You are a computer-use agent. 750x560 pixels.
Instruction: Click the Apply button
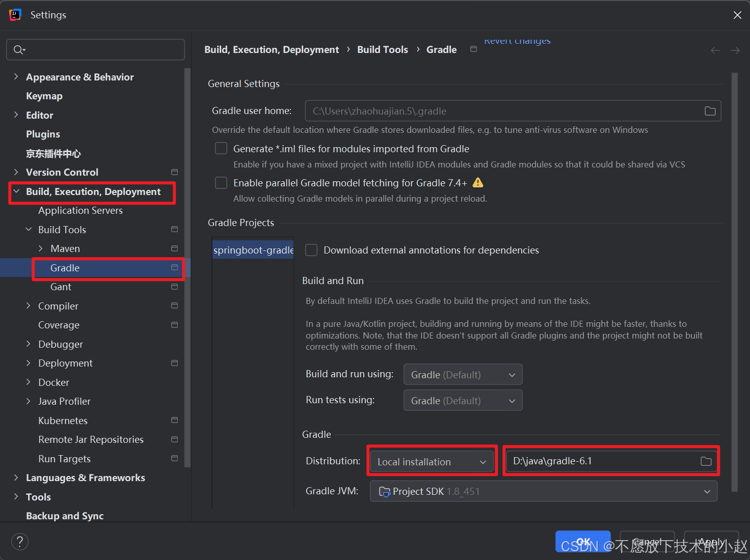tap(711, 542)
